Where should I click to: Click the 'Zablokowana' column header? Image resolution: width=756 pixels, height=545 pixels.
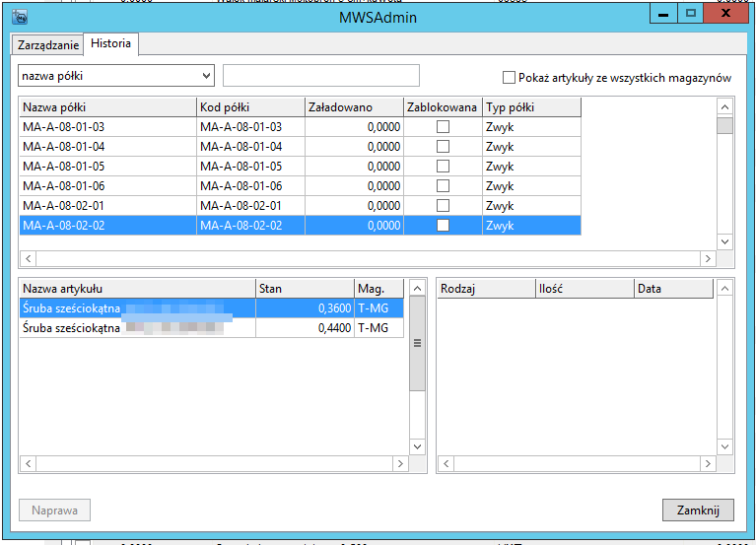click(x=443, y=107)
